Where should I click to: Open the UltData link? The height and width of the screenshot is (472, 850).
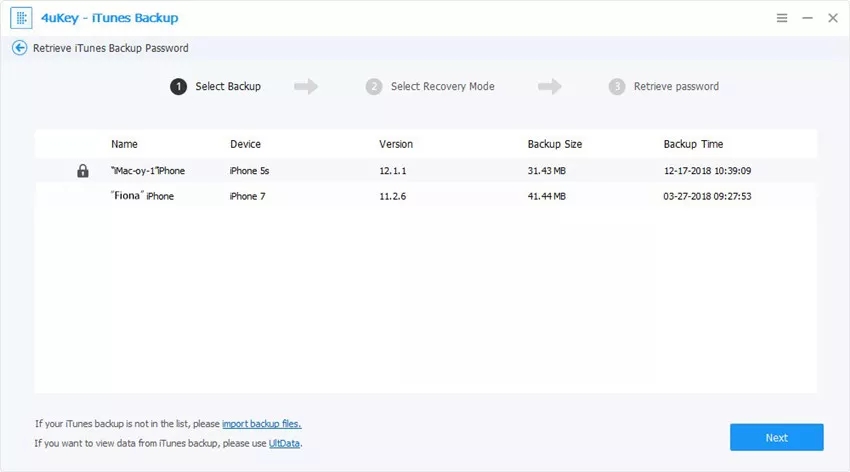pyautogui.click(x=285, y=443)
